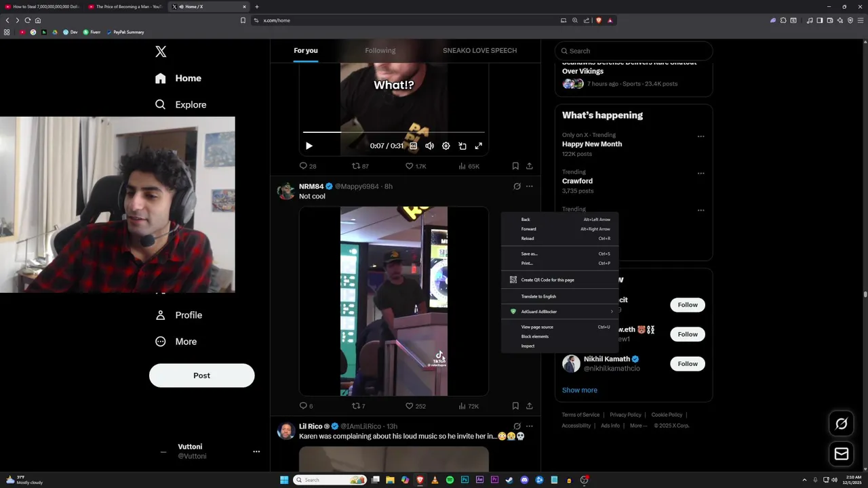Open the Vuttoni account options dots
The image size is (868, 488).
click(x=256, y=451)
